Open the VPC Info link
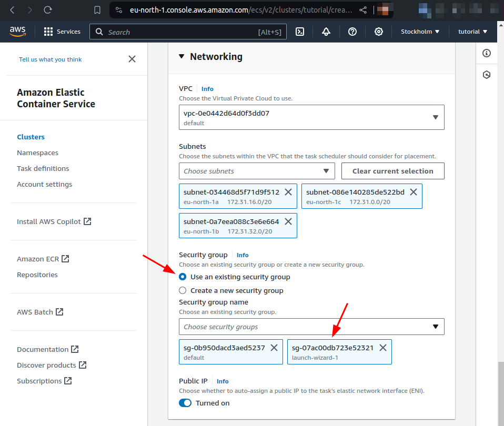The width and height of the screenshot is (504, 426). 207,89
